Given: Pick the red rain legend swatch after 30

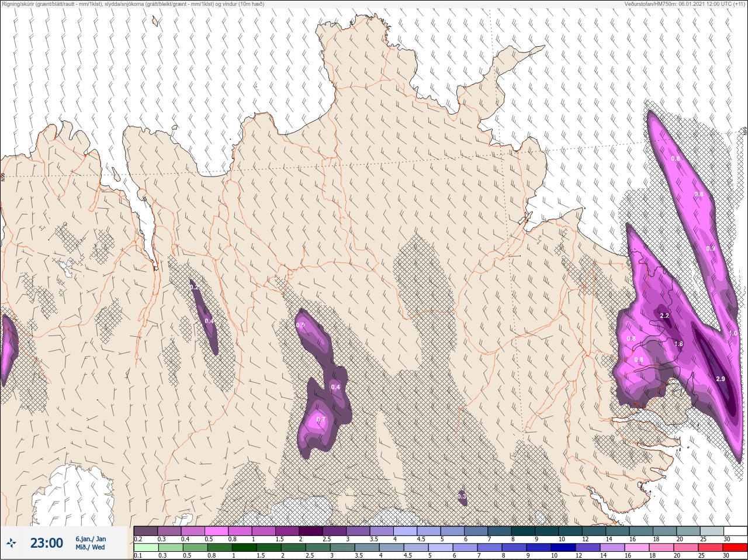Looking at the screenshot, I should point(735,548).
